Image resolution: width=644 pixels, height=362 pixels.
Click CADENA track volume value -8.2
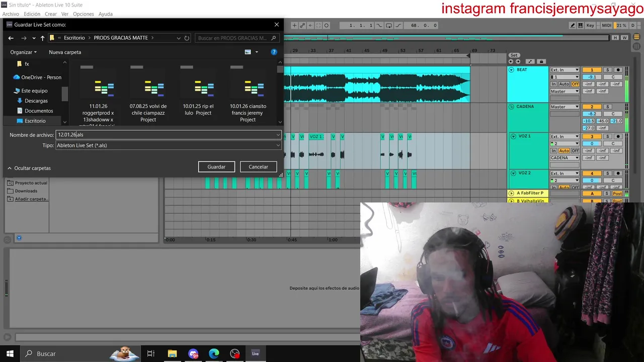(592, 114)
